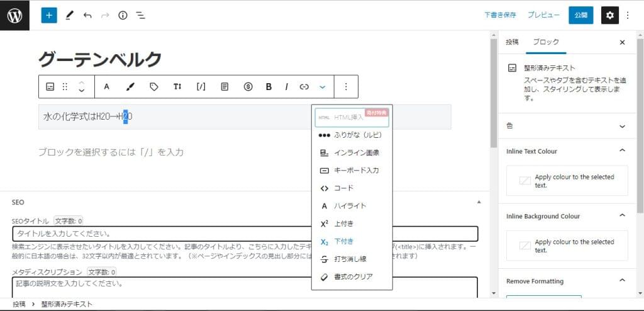
Task: Click the SEOタイトル input field
Action: coord(245,234)
